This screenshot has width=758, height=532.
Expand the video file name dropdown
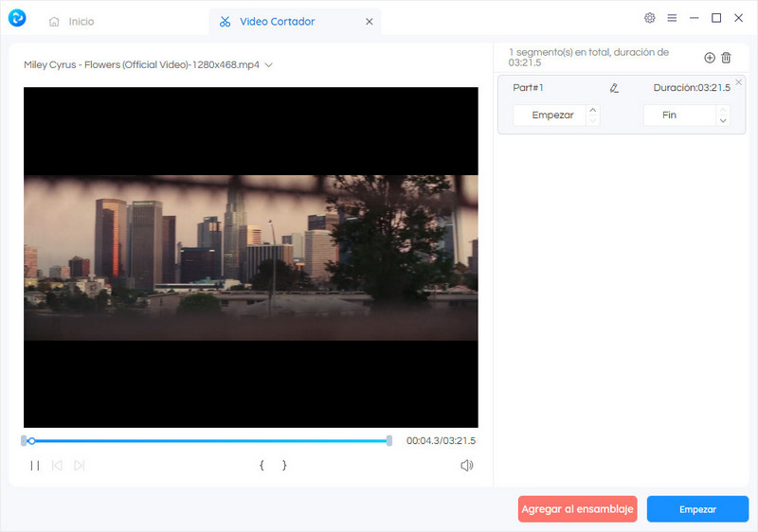pyautogui.click(x=269, y=64)
